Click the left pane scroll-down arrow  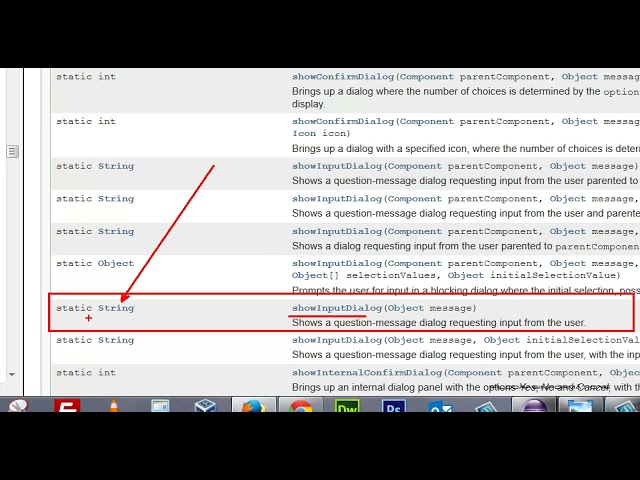click(x=12, y=374)
